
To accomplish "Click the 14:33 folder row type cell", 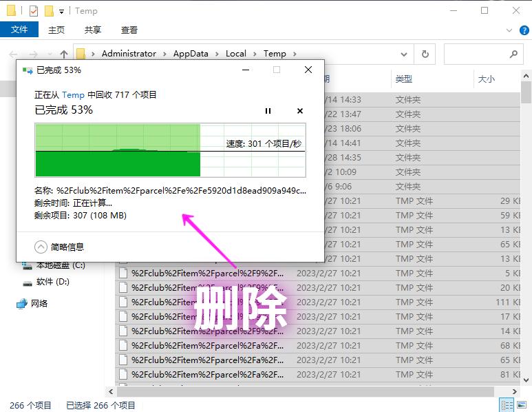I will pos(408,99).
